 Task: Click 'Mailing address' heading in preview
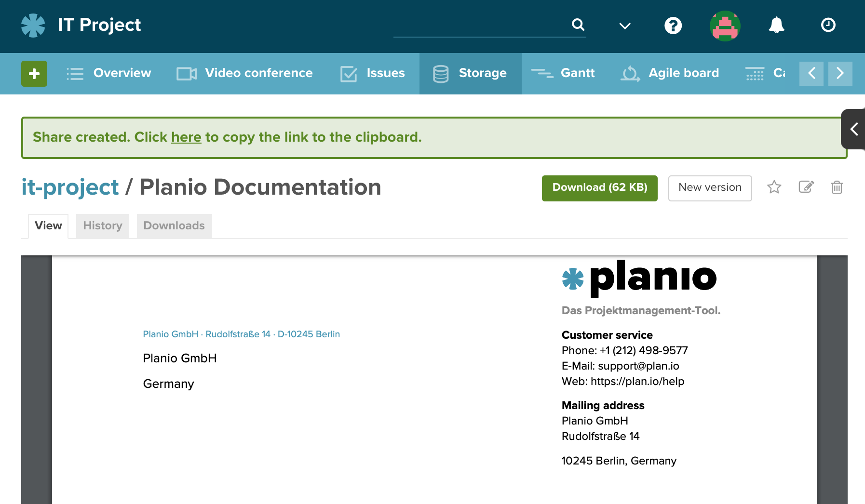tap(603, 406)
